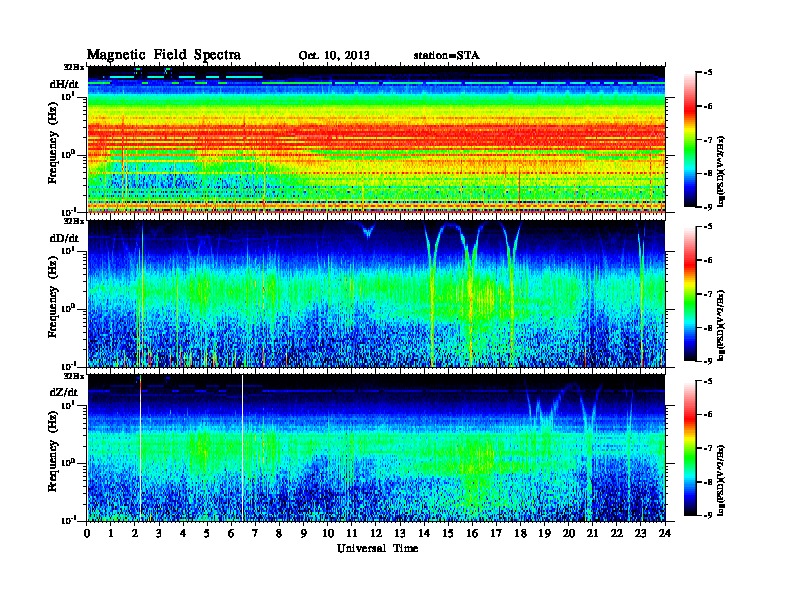Click the "Universal Time" axis title
792x612 pixels.
pyautogui.click(x=377, y=548)
